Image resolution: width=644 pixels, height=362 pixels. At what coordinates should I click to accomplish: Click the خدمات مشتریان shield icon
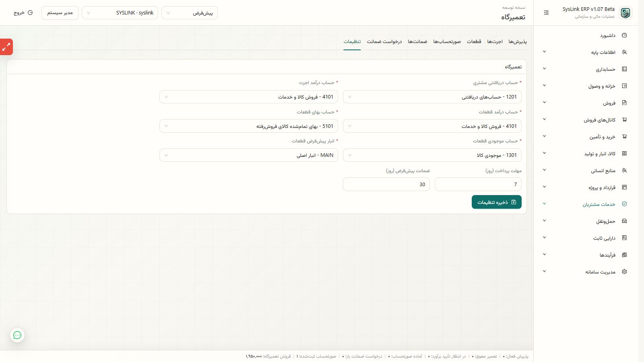click(x=624, y=204)
